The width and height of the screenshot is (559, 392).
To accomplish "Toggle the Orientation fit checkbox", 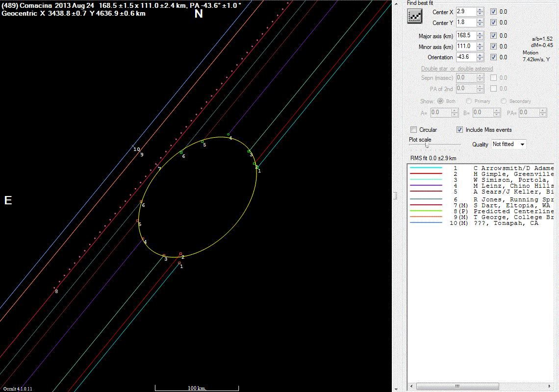I will tap(493, 57).
